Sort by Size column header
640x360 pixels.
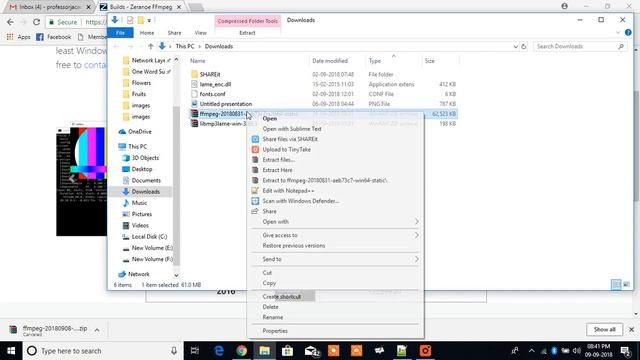click(x=429, y=61)
